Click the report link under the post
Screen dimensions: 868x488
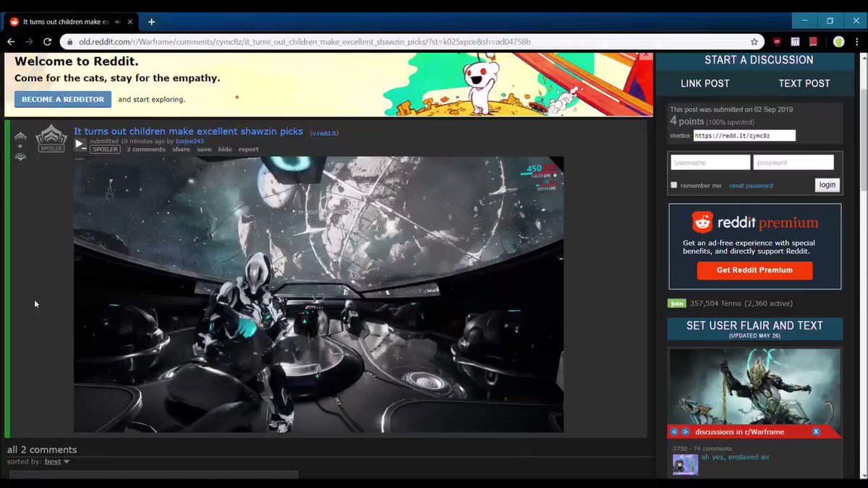click(x=248, y=150)
